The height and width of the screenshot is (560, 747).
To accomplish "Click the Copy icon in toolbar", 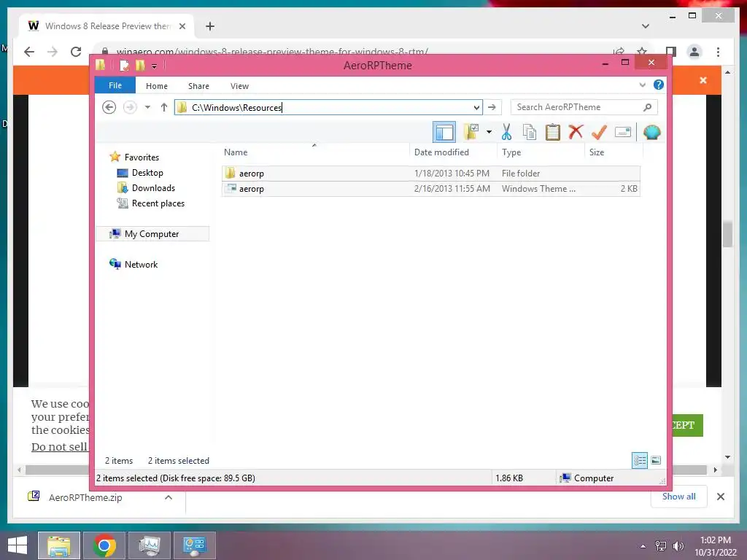I will pos(530,132).
